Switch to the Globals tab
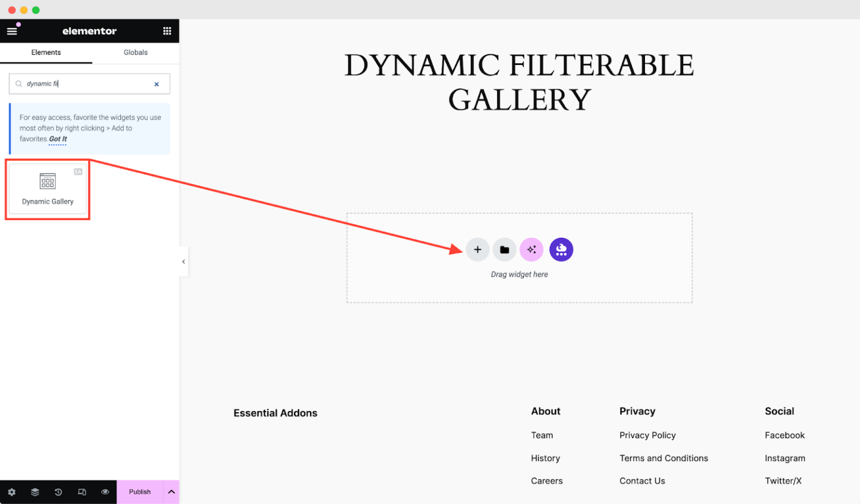This screenshot has width=860, height=504. (x=135, y=53)
